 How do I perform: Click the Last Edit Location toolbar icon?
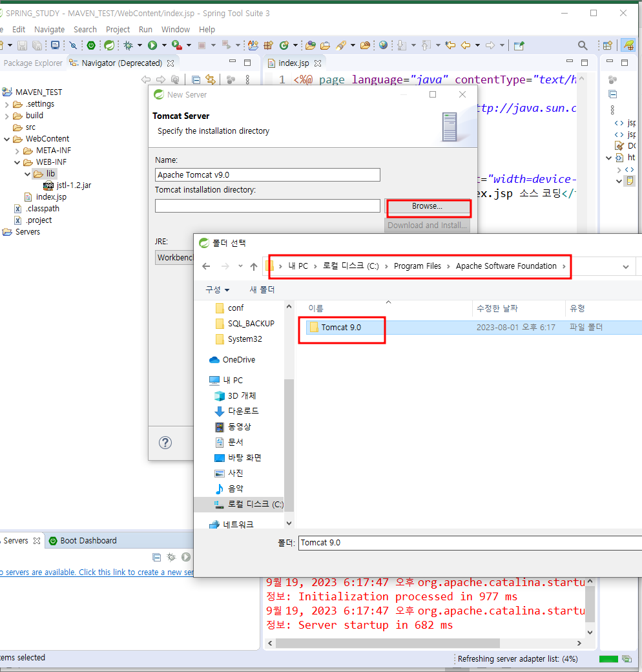click(450, 45)
